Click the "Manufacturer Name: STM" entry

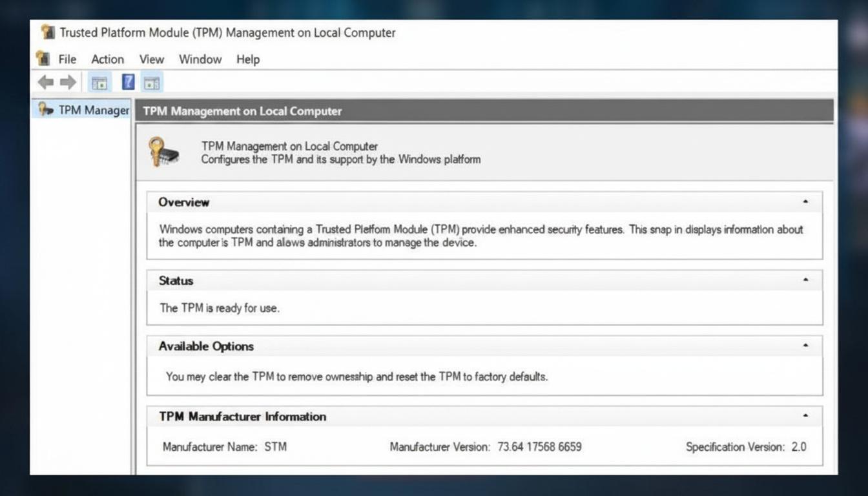tap(225, 446)
